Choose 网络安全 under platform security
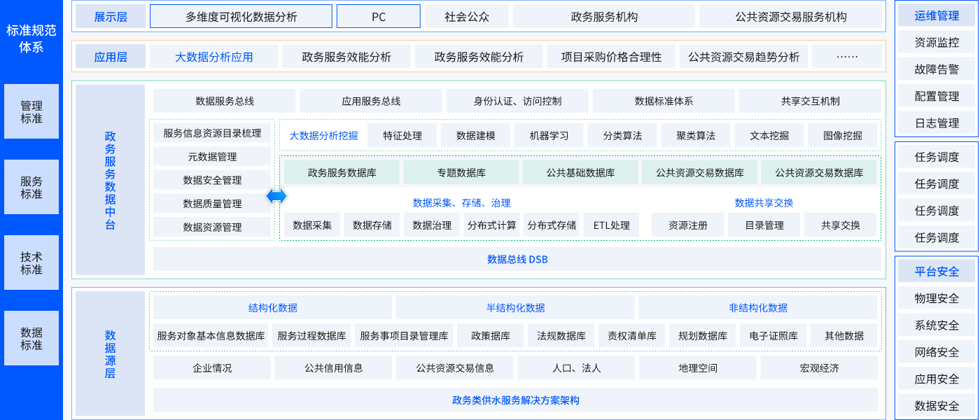 point(936,352)
